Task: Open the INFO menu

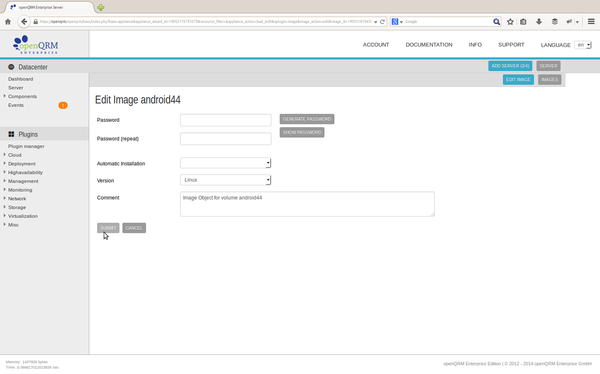Action: point(475,45)
